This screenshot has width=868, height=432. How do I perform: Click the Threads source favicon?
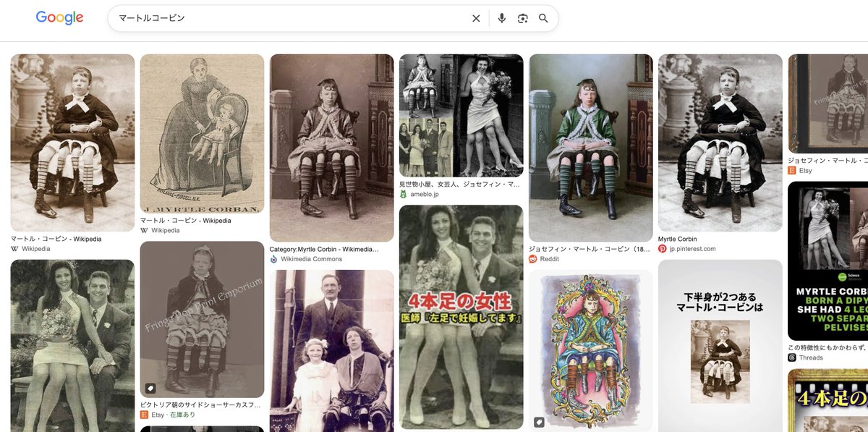coord(792,357)
